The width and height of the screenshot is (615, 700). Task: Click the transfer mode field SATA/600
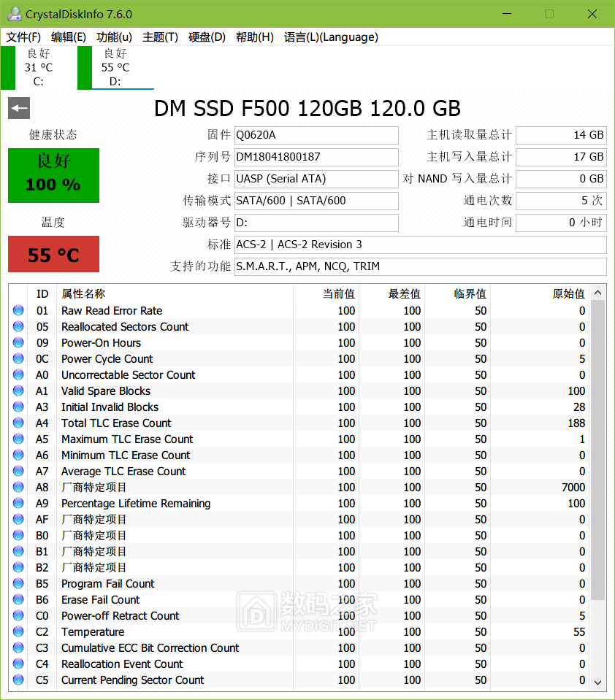point(316,201)
